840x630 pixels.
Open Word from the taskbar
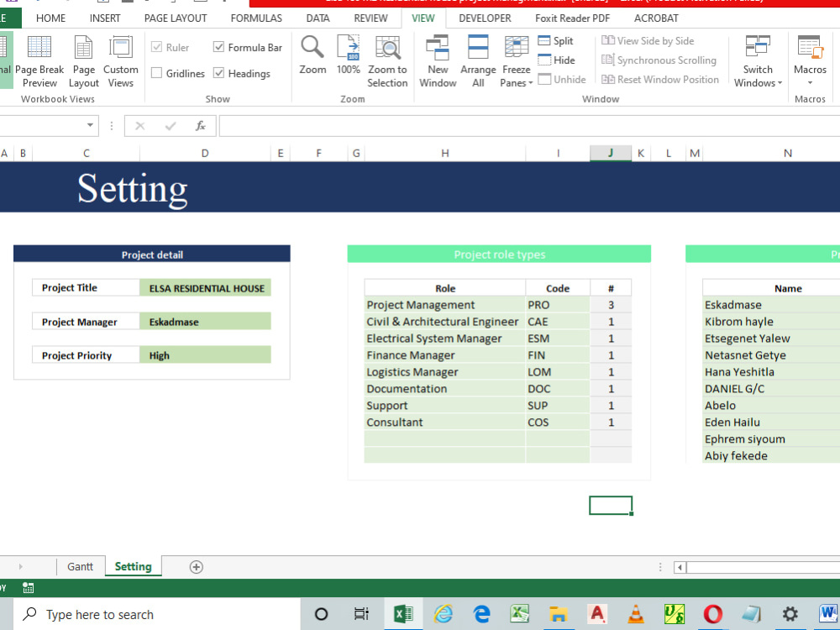pyautogui.click(x=827, y=614)
